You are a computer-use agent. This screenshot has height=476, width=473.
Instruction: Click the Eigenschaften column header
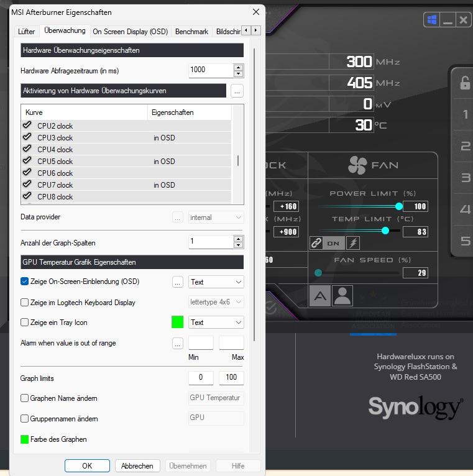(190, 112)
